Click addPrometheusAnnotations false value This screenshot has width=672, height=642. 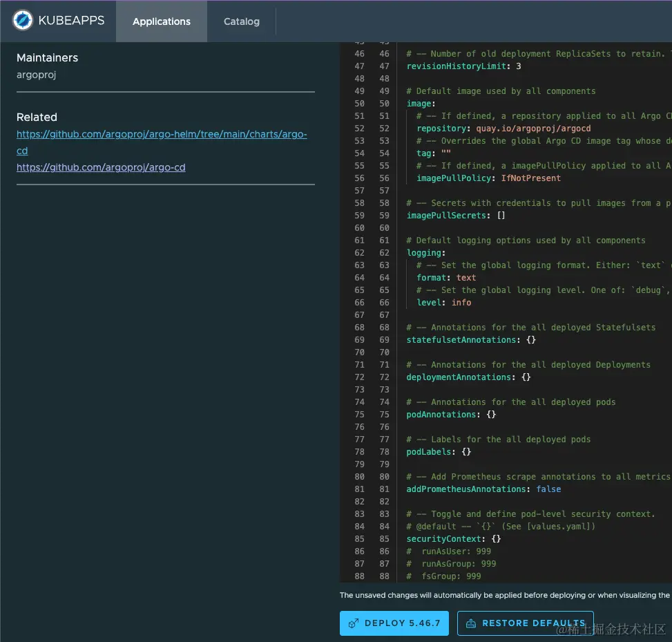548,489
